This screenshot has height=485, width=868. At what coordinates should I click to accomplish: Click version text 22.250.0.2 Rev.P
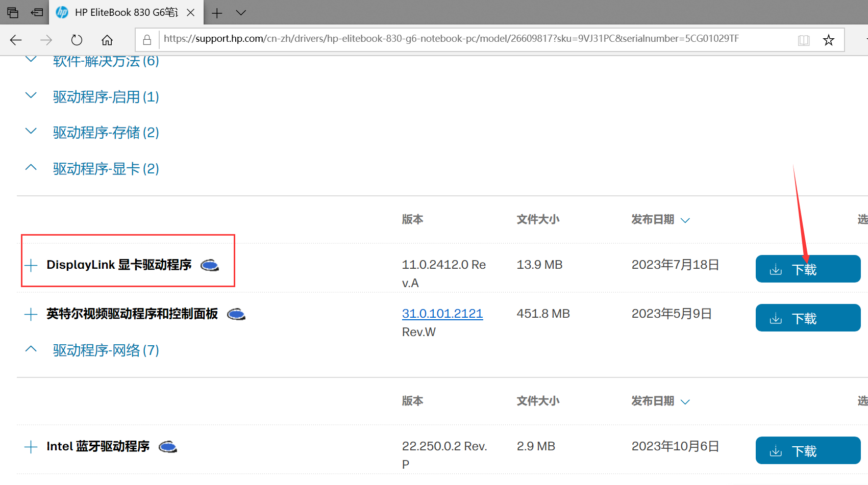444,455
